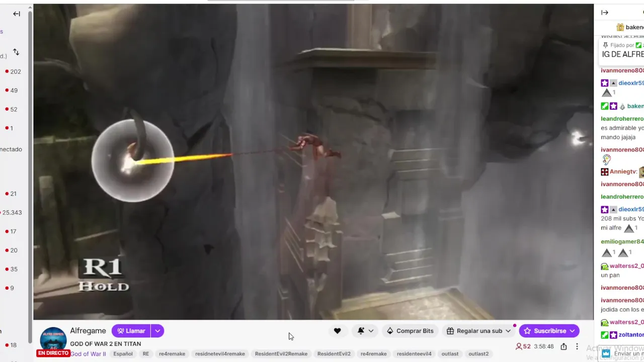This screenshot has width=644, height=362.
Task: Click the chat message 'un pan'
Action: coord(610,276)
